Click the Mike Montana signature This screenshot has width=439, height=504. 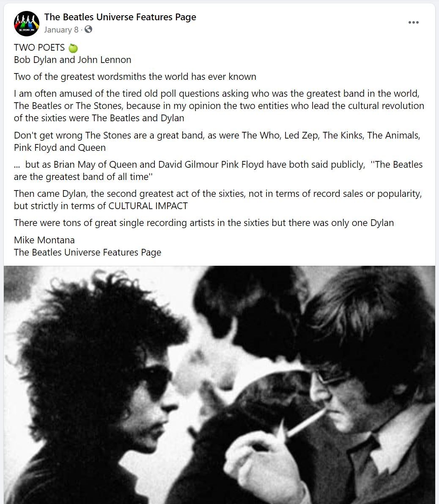point(44,240)
